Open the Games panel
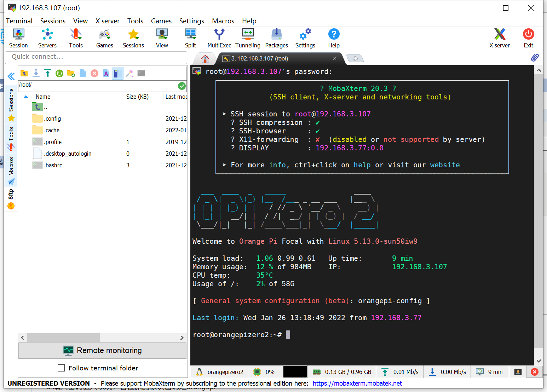Screen dimensions: 547x392 pyautogui.click(x=104, y=38)
